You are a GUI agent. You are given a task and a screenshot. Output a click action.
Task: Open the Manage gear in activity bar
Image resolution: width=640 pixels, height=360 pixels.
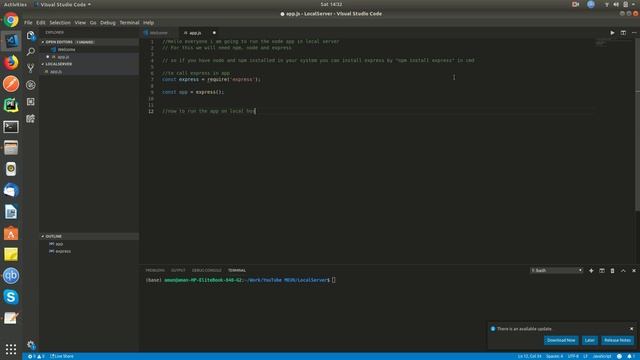click(31, 345)
